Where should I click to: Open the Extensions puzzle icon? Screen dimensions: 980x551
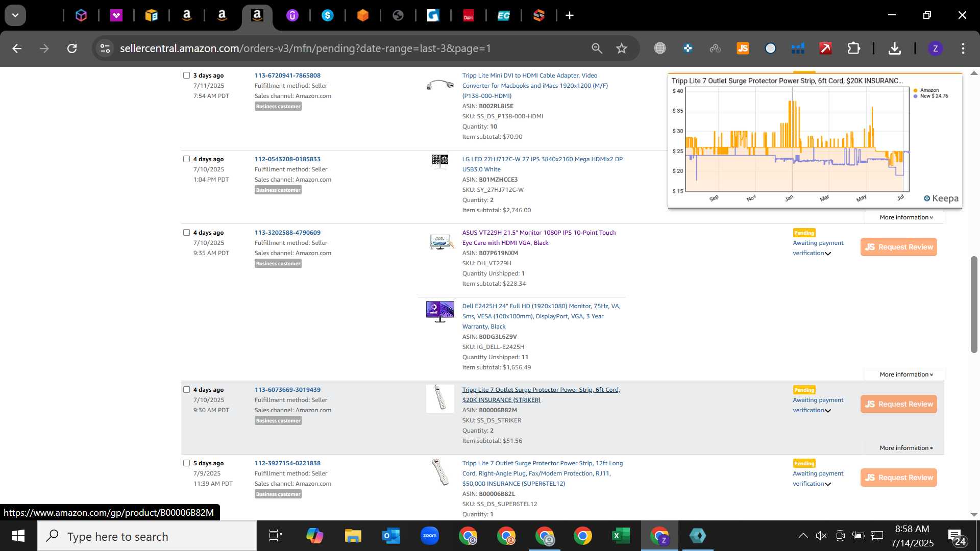853,48
